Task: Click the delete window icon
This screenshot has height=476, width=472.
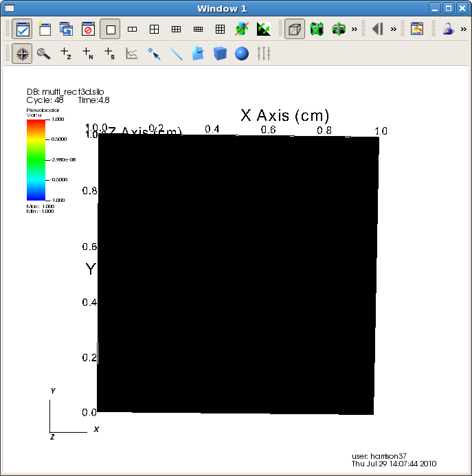Action: tap(88, 29)
